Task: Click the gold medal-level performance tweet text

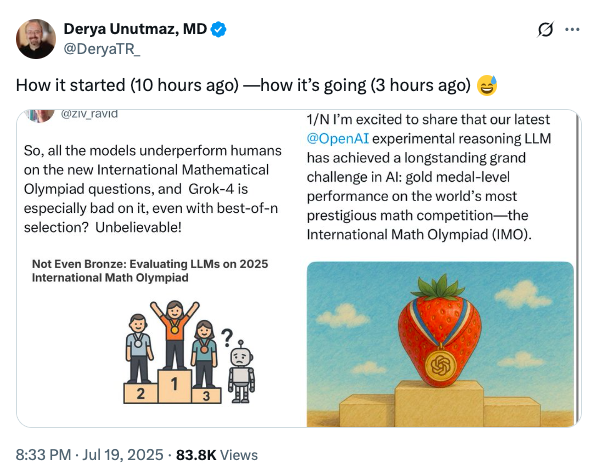Action: [429, 177]
